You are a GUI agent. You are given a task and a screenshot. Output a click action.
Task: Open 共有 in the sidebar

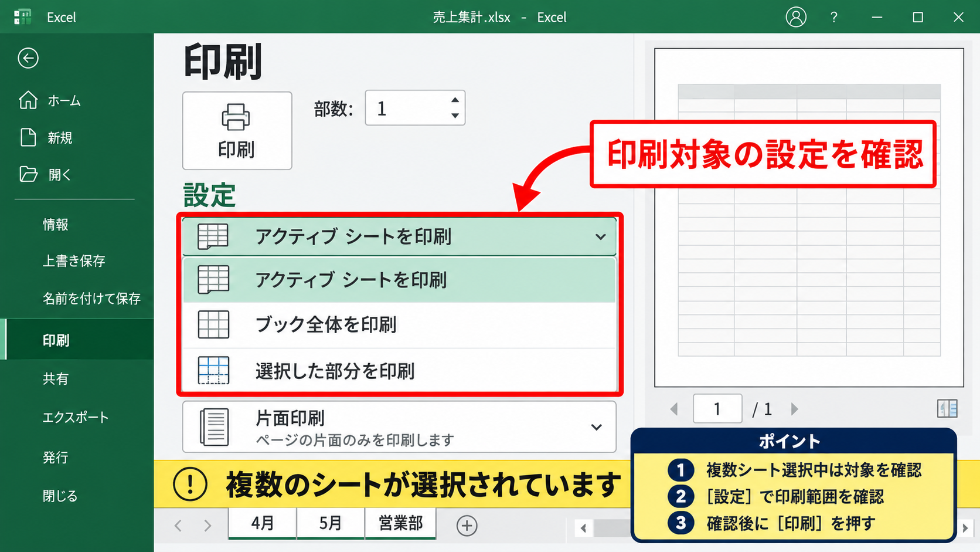click(56, 379)
